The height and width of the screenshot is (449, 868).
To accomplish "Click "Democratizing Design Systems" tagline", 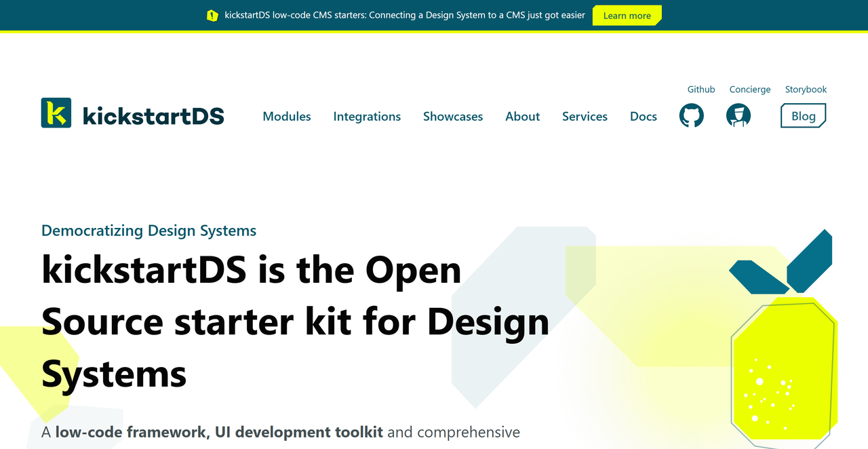I will pos(149,231).
